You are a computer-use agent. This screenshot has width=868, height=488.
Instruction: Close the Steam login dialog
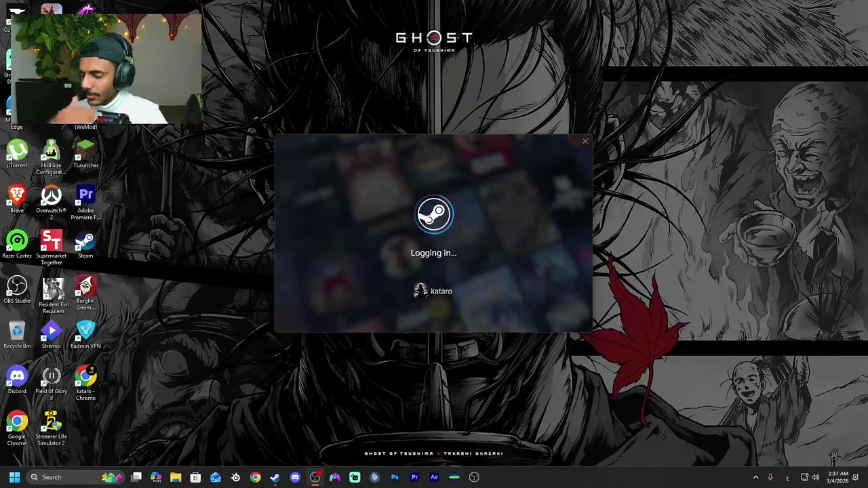click(585, 141)
